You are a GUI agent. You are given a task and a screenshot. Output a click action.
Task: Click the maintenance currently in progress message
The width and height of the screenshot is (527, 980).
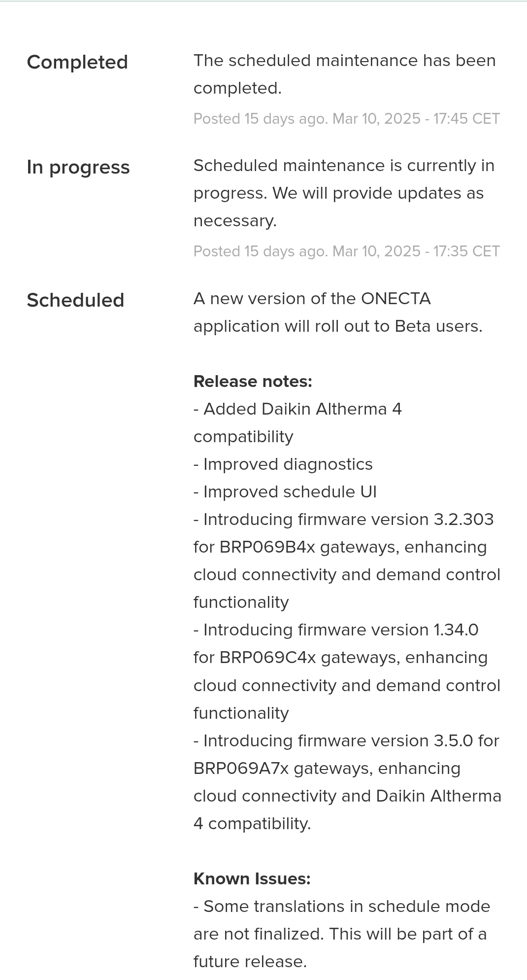click(344, 193)
